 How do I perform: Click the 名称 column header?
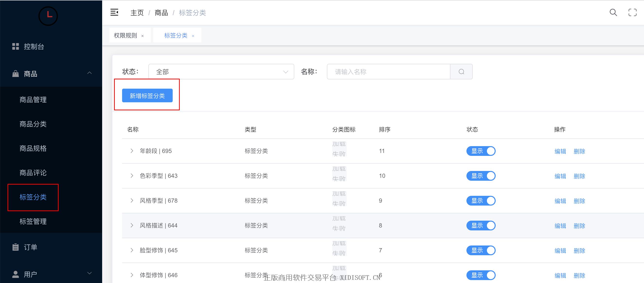click(133, 130)
